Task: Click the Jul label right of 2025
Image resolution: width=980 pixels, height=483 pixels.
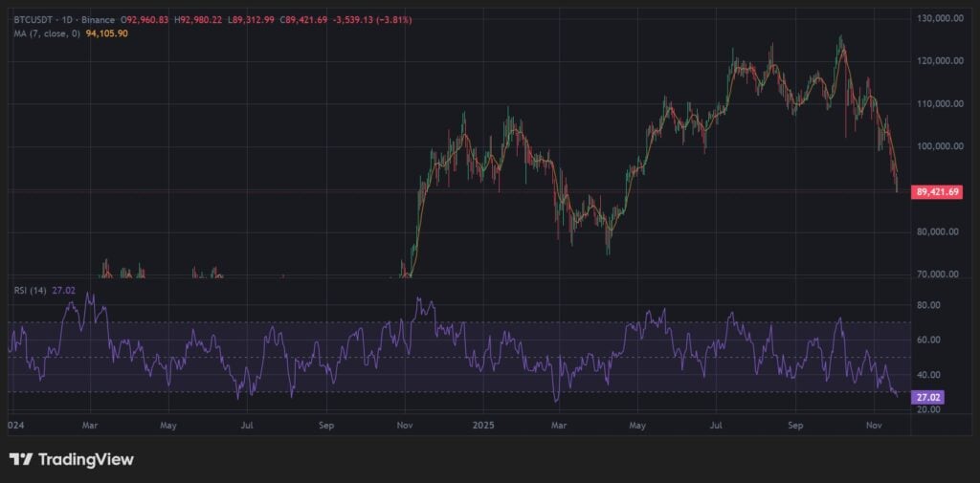Action: point(716,426)
